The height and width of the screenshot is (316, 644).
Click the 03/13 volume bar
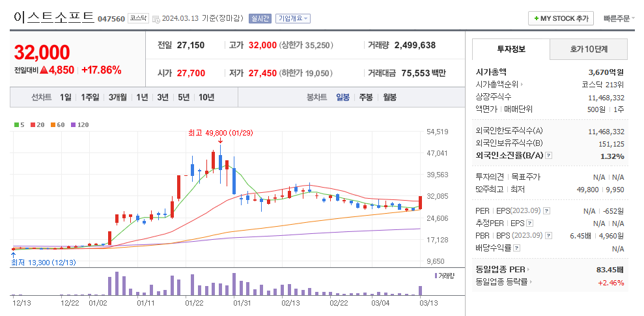click(420, 291)
